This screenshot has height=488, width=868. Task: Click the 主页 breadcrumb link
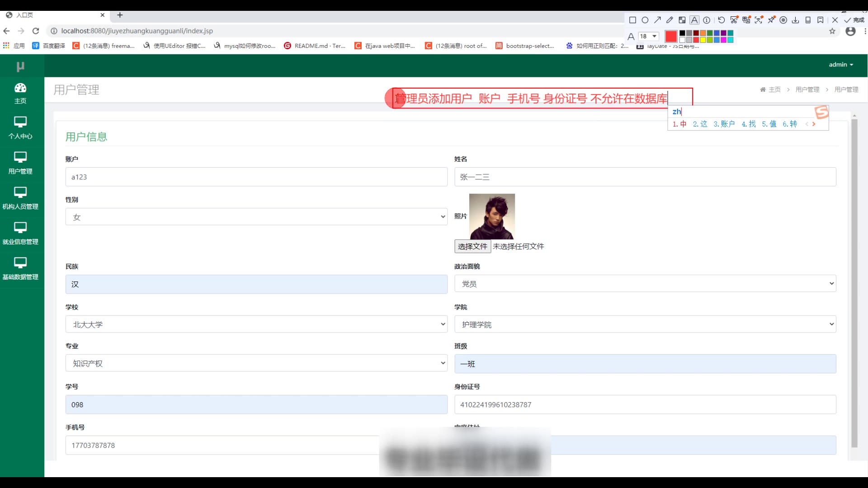click(774, 89)
